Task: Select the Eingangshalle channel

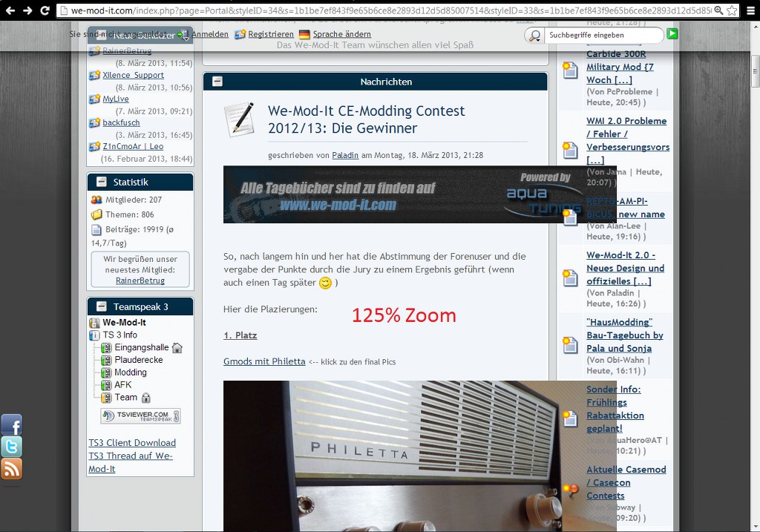Action: (141, 347)
